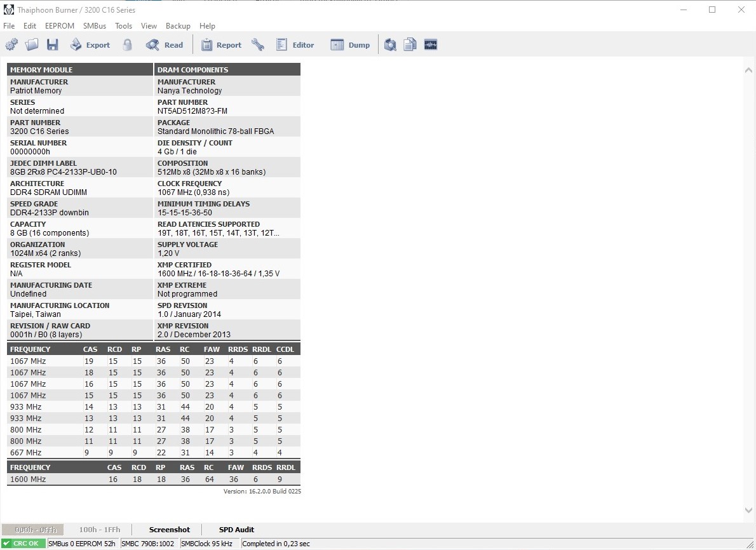Open the View menu
Viewport: 756px width, 550px height.
pyautogui.click(x=149, y=26)
